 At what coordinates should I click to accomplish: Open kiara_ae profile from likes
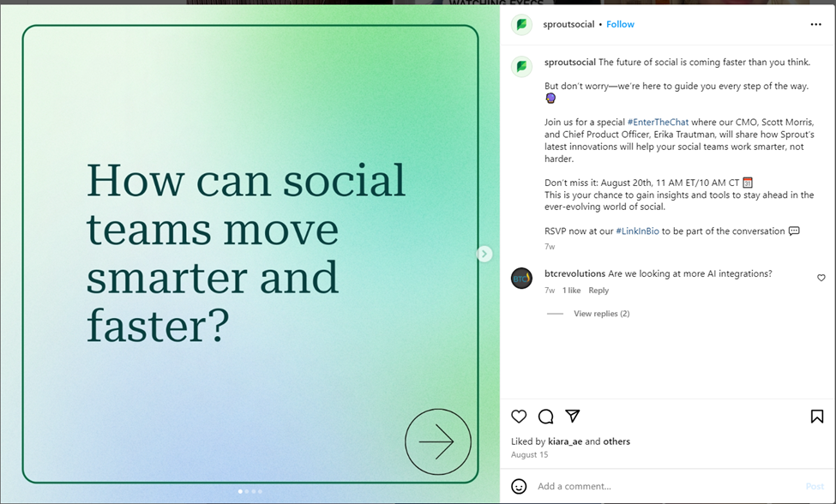pos(564,441)
